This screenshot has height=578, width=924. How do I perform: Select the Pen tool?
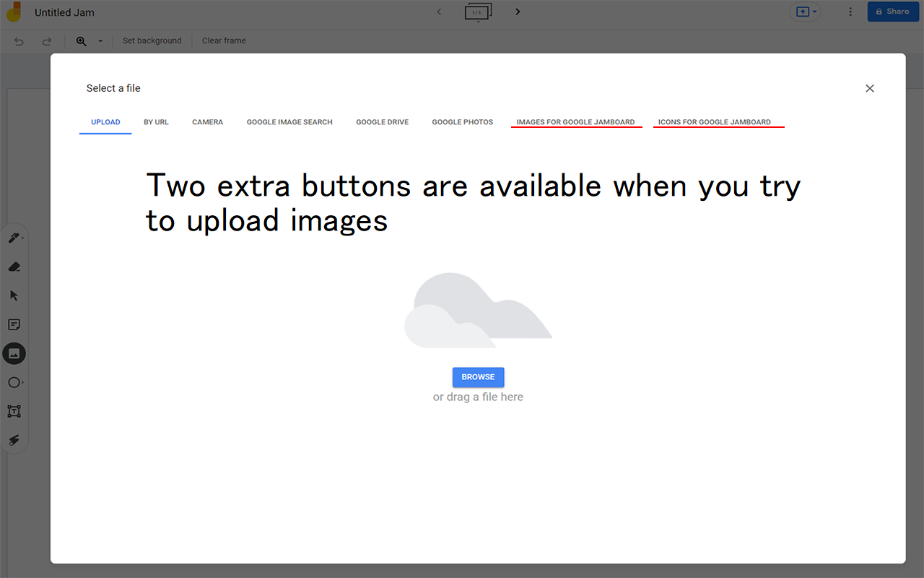point(14,237)
